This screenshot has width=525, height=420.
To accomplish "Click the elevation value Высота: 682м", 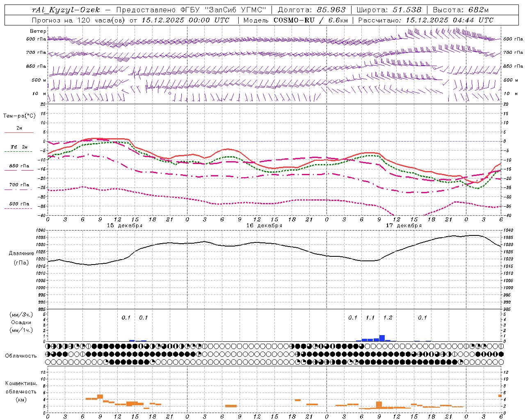I will [x=461, y=10].
